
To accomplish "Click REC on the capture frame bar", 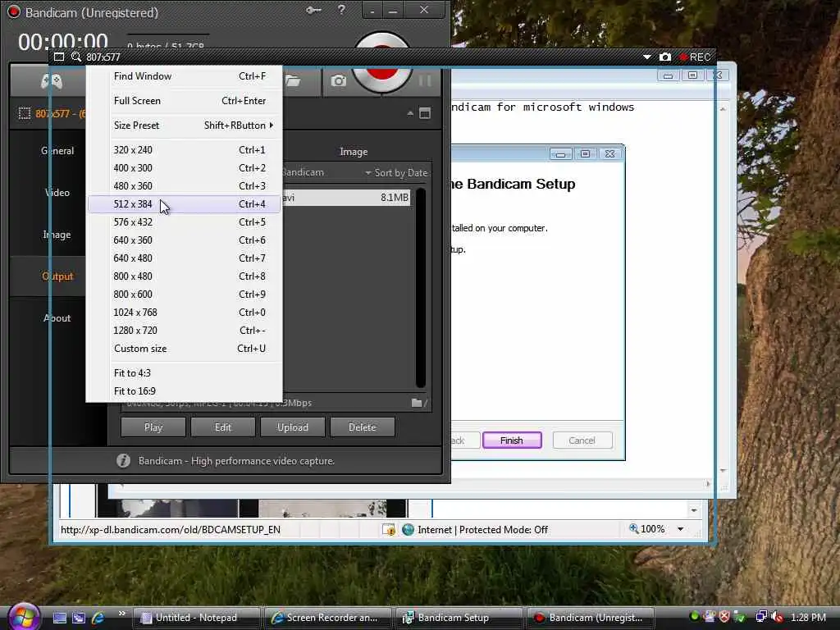I will [695, 57].
